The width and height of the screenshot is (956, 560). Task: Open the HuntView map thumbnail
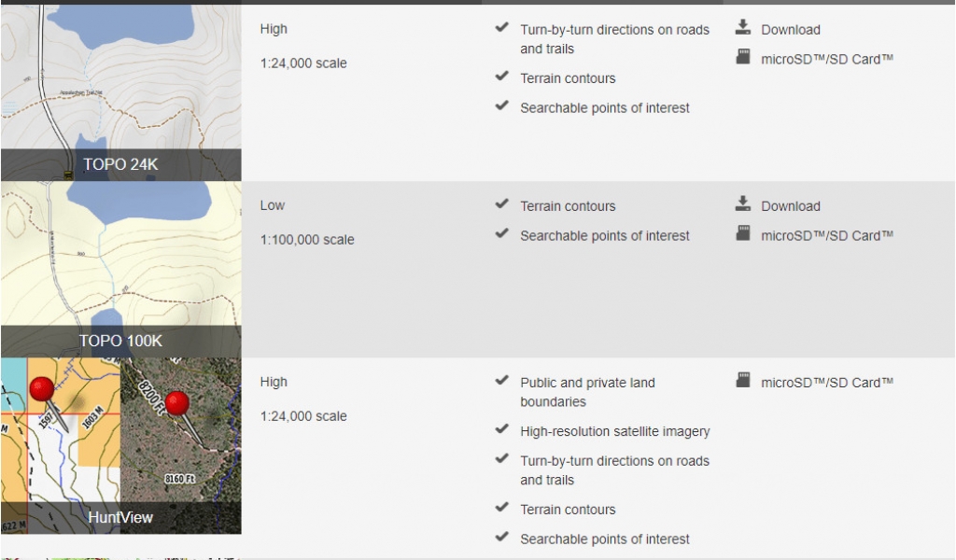click(x=120, y=446)
